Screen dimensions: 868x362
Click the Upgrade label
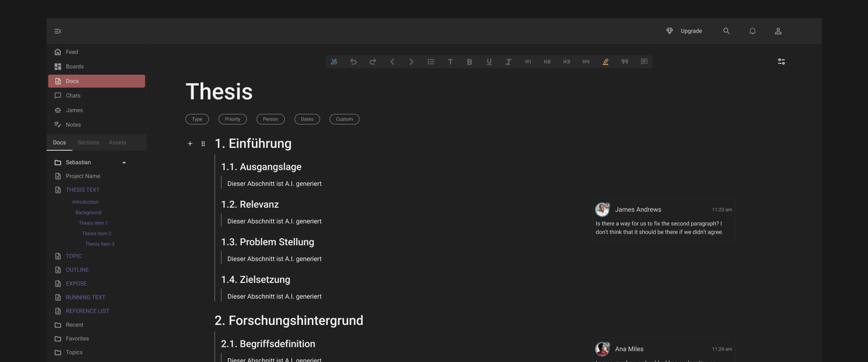(x=691, y=31)
